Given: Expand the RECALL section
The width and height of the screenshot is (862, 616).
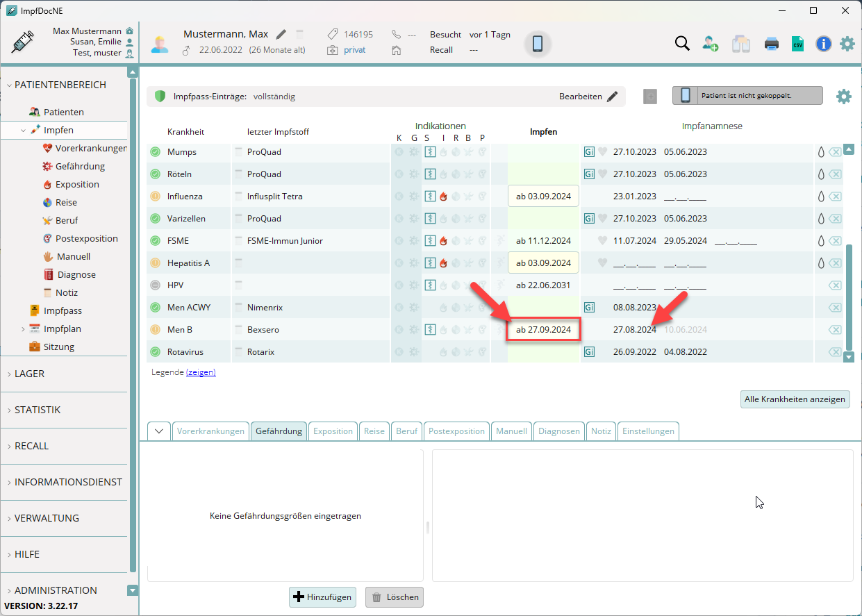Looking at the screenshot, I should 9,446.
